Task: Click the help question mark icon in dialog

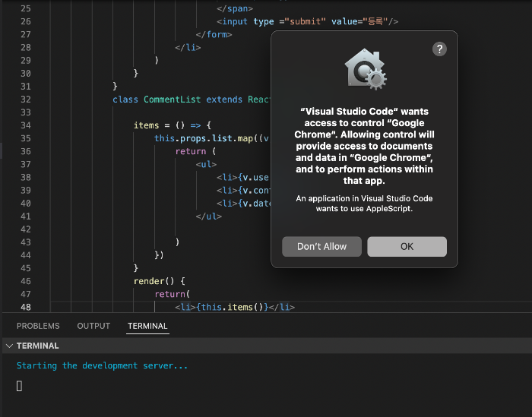Action: coord(439,49)
